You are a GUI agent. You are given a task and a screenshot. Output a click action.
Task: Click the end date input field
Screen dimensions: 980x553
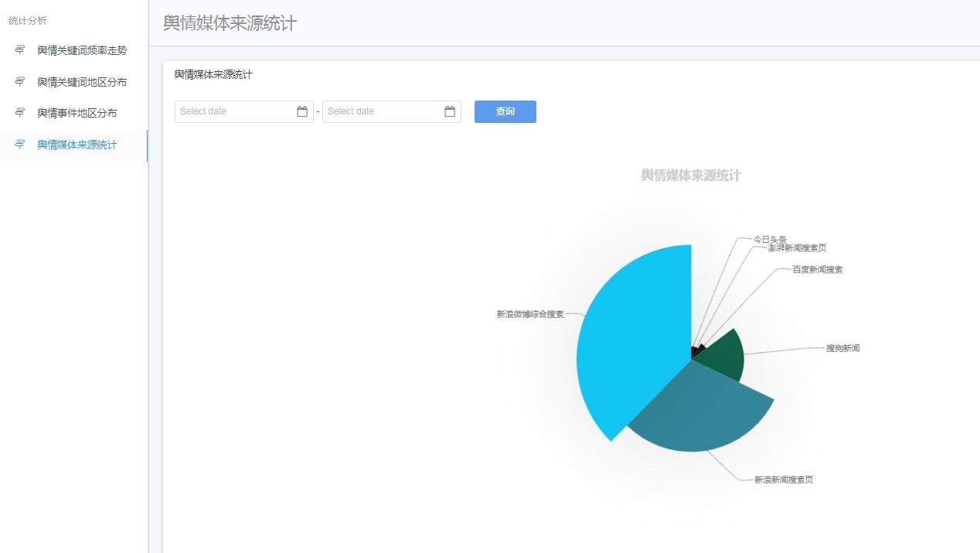tap(391, 111)
